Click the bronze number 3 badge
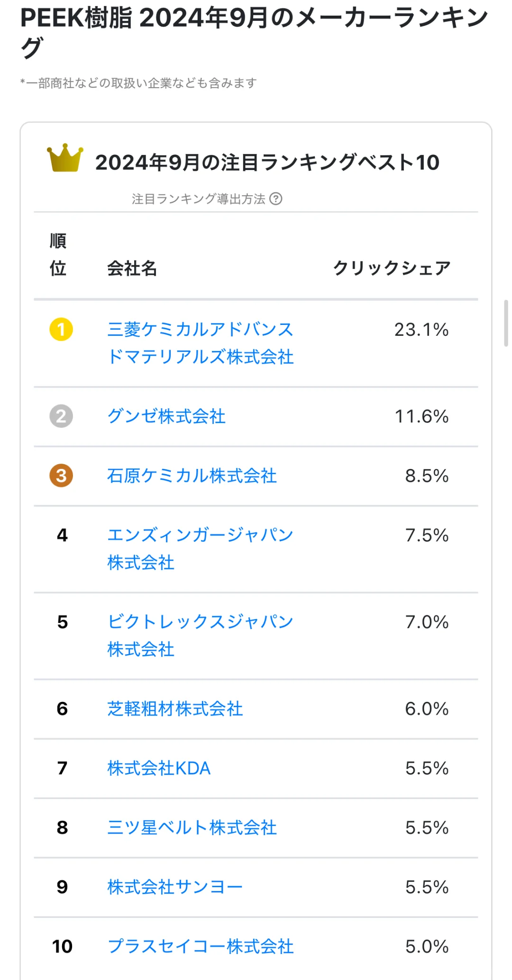This screenshot has height=980, width=512. pos(61,476)
